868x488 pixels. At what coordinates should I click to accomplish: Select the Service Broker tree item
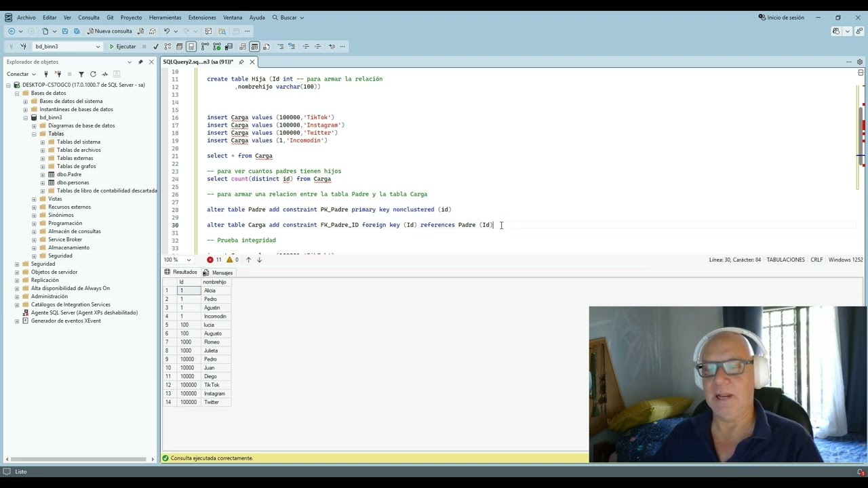click(65, 239)
